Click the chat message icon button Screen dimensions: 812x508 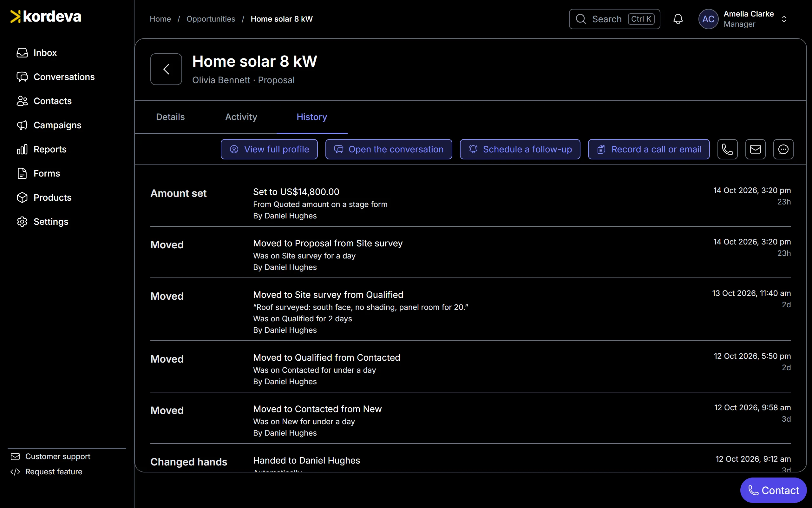783,149
